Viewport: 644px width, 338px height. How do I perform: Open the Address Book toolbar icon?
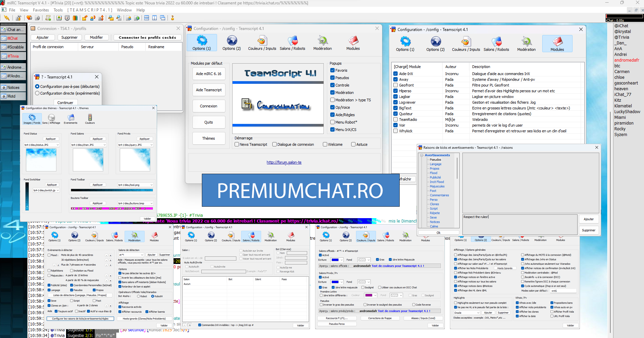[59, 18]
